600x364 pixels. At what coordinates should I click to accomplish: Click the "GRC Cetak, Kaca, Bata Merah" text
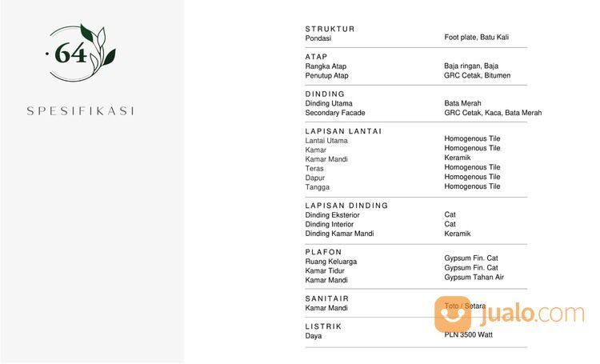(x=493, y=113)
